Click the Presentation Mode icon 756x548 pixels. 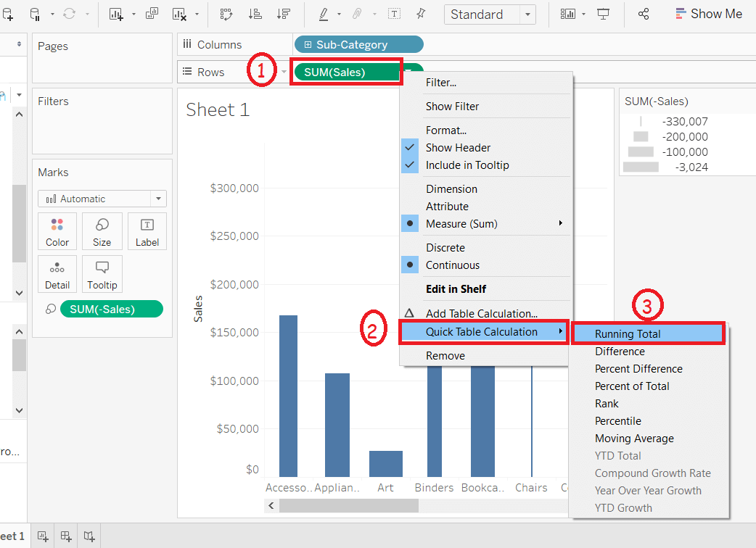pyautogui.click(x=603, y=14)
